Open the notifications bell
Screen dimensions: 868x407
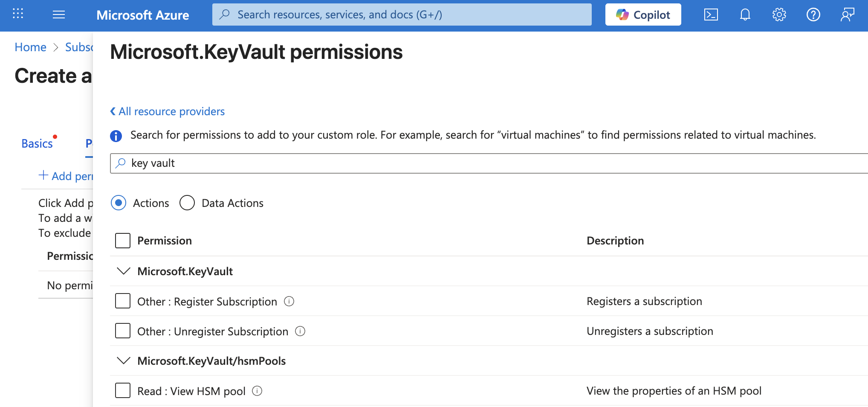(x=745, y=15)
